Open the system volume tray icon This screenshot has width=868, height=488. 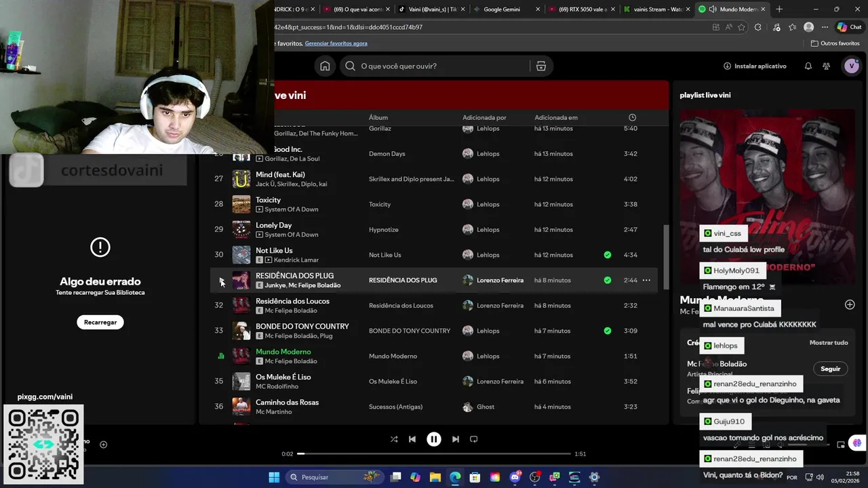[x=820, y=477]
